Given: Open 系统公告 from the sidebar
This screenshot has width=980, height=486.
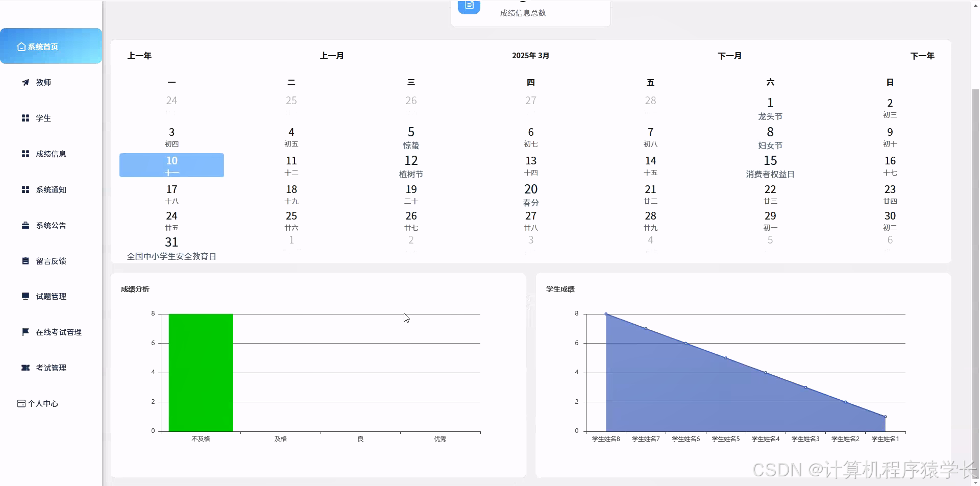Looking at the screenshot, I should (51, 225).
